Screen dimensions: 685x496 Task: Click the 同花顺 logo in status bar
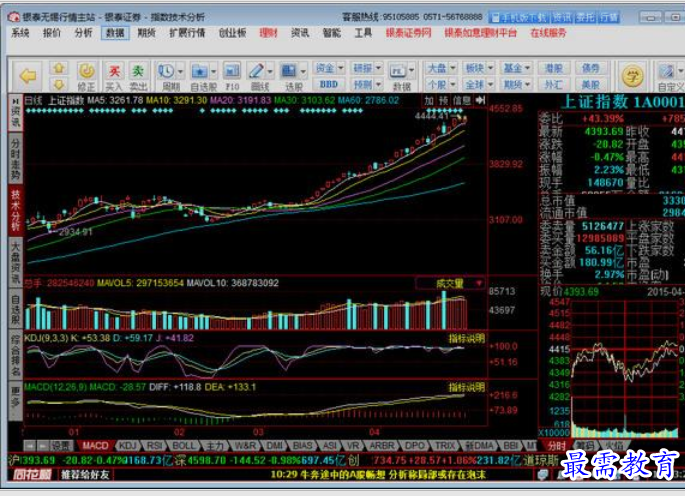pos(32,475)
